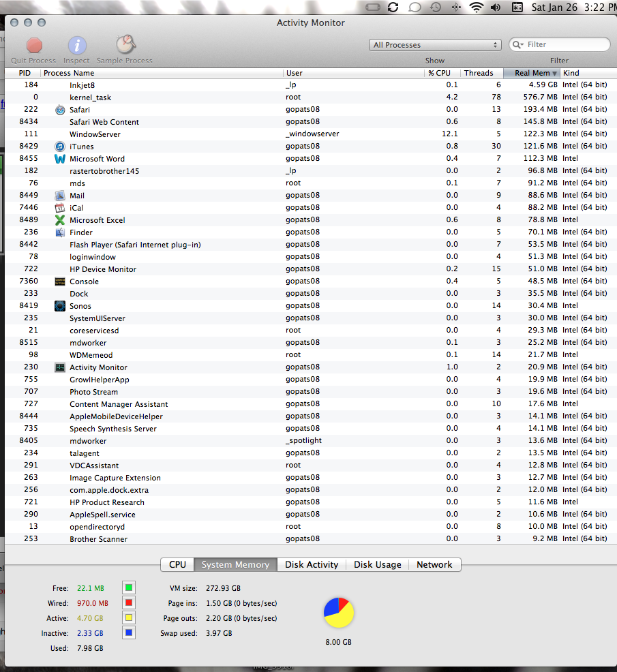Sort by % CPU column header

(442, 74)
